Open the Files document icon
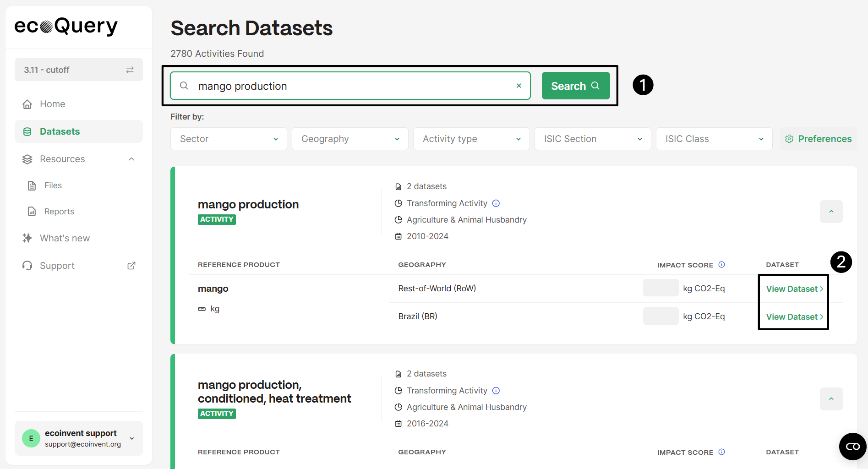 pyautogui.click(x=32, y=185)
